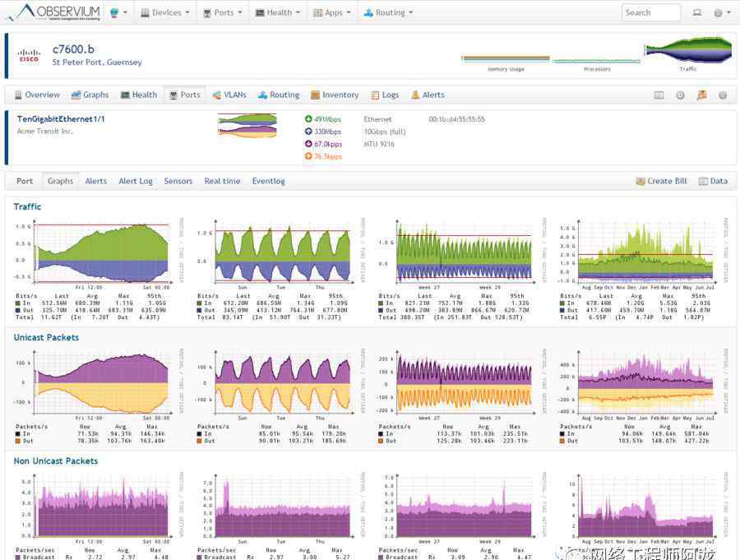Screen dimensions: 740x560
Task: Open the Real time port tab
Action: pyautogui.click(x=222, y=181)
